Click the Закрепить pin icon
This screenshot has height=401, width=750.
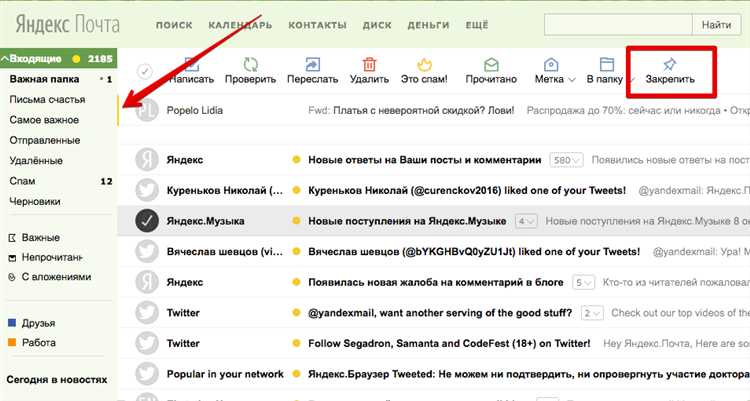[669, 64]
